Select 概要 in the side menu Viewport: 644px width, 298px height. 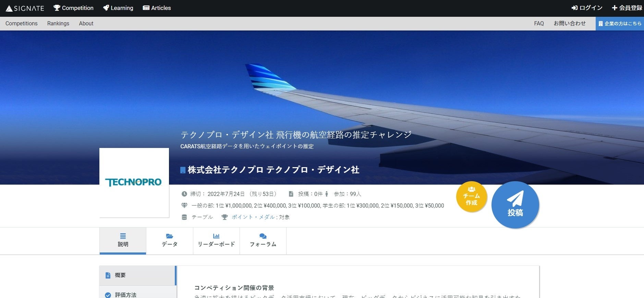[x=137, y=275]
